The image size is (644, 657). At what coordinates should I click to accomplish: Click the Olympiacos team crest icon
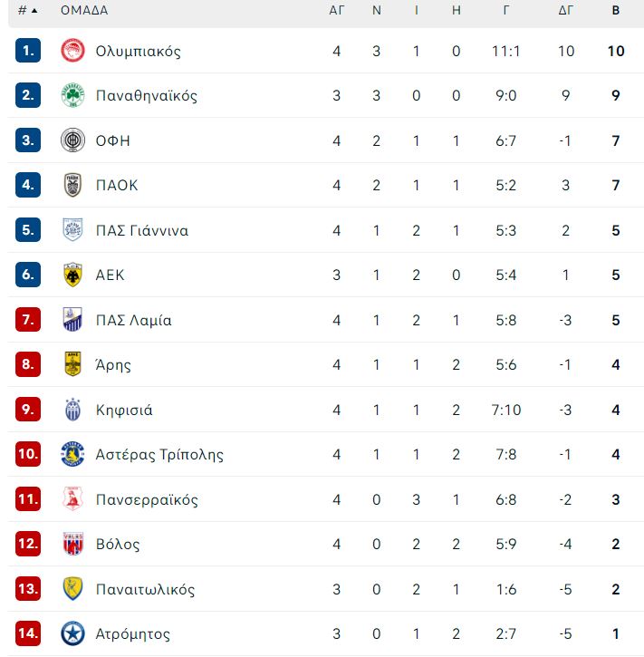coord(72,50)
